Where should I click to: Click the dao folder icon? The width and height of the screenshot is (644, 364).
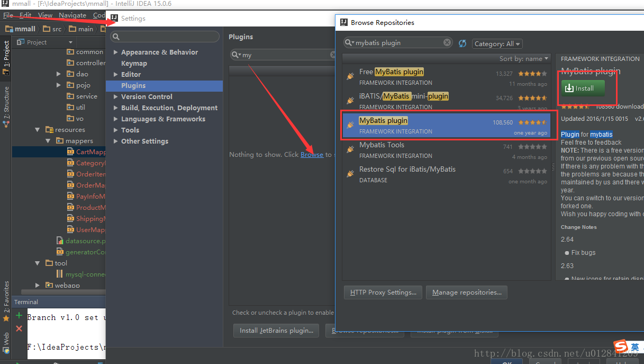coord(71,74)
